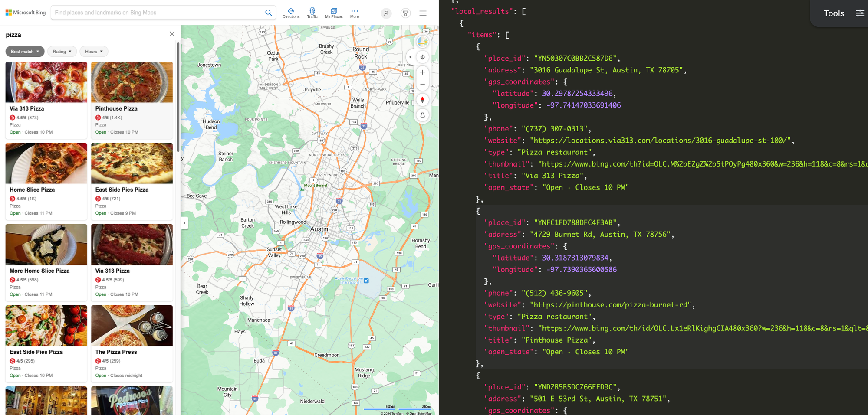Viewport: 868px width, 415px height.
Task: Open the Hours filter dropdown
Action: click(x=94, y=52)
